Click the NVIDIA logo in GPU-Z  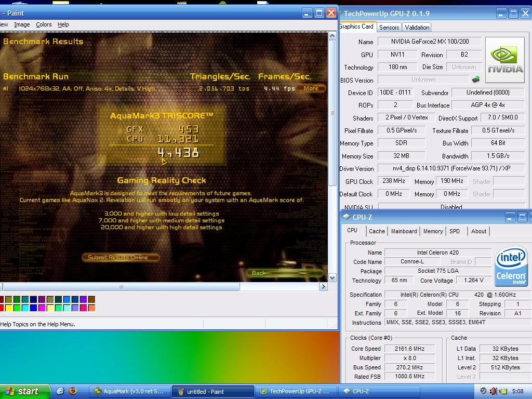[505, 60]
